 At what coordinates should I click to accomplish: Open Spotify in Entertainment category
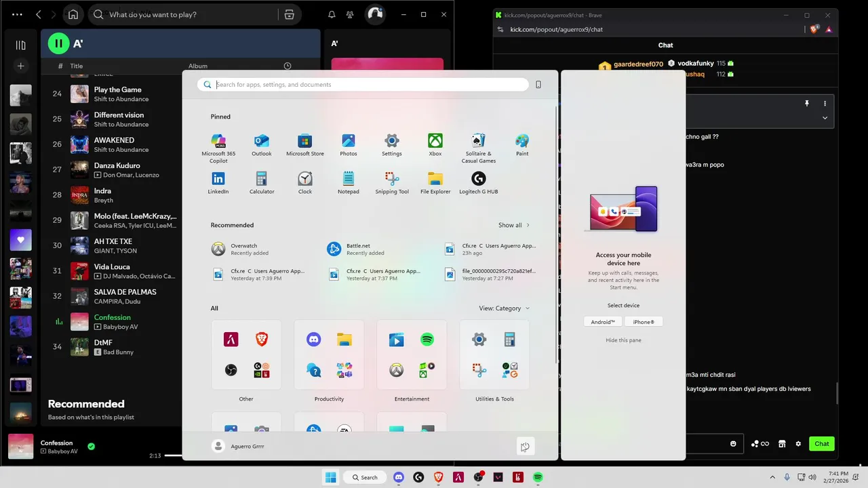point(427,339)
